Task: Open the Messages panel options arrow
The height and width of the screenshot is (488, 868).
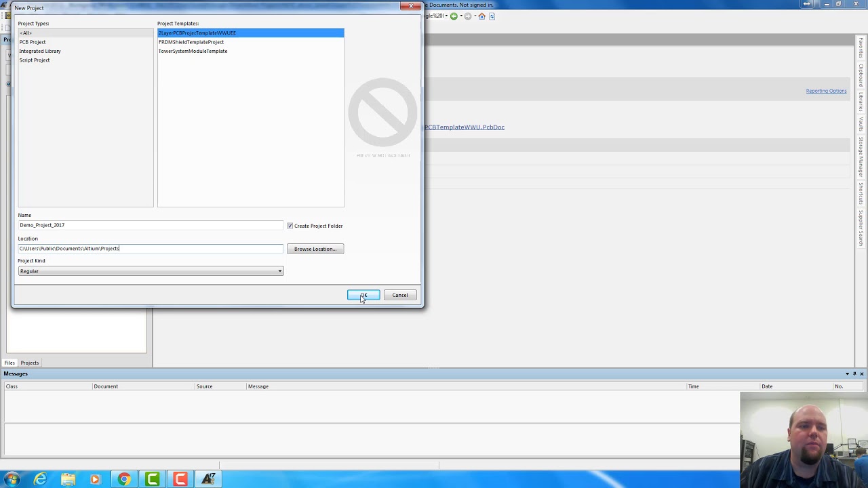Action: [x=847, y=374]
